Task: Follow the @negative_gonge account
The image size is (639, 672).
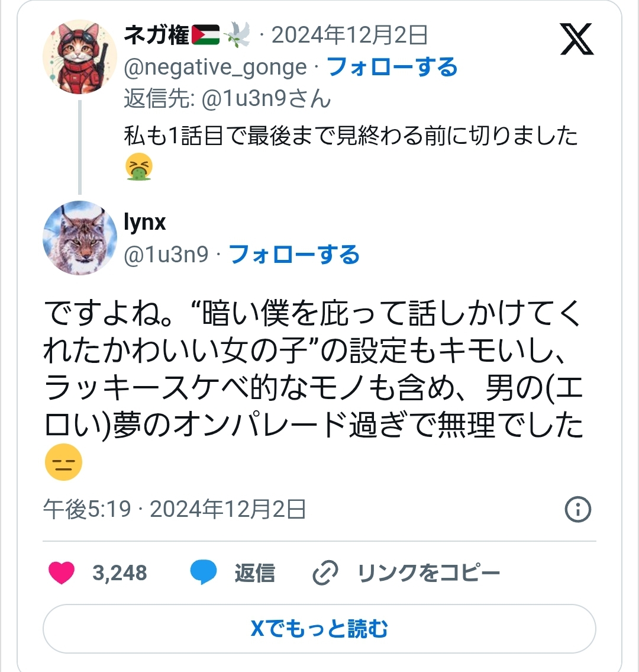Action: [392, 67]
